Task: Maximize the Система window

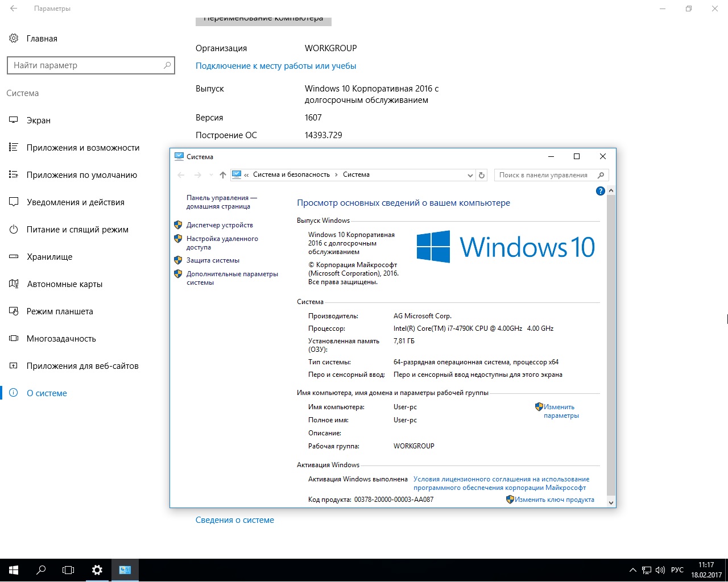Action: (x=577, y=156)
